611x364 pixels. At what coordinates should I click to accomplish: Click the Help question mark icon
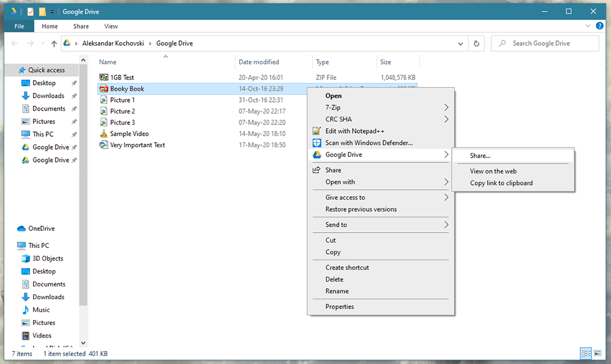click(x=600, y=26)
